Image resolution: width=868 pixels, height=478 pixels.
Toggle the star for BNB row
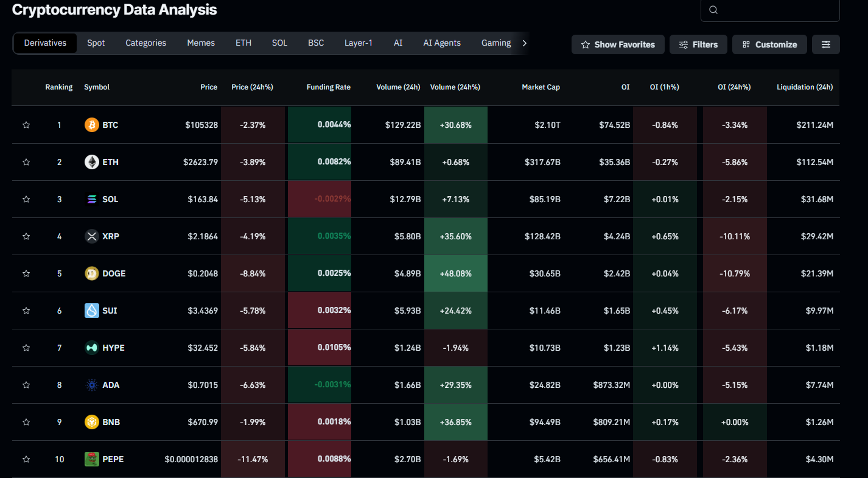pos(26,422)
